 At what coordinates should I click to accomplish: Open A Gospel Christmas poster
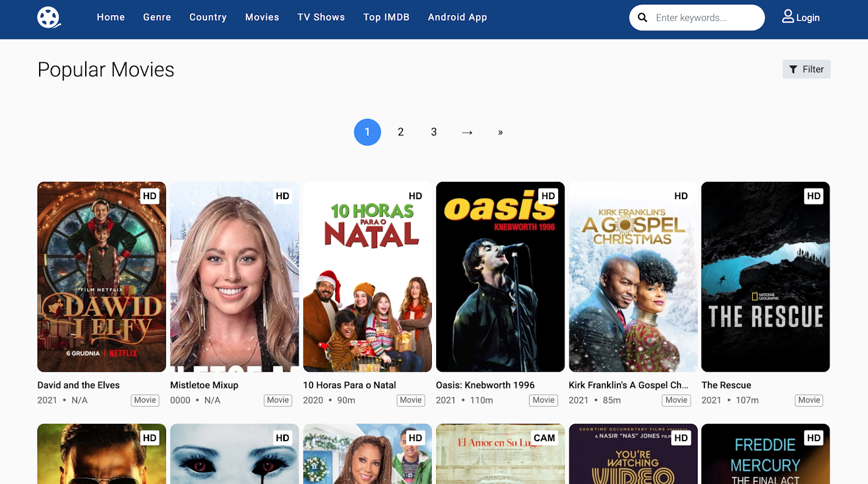click(633, 277)
